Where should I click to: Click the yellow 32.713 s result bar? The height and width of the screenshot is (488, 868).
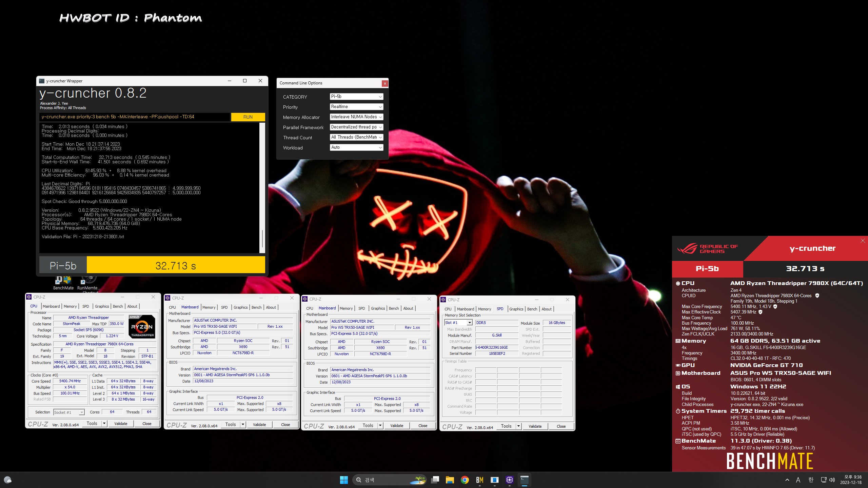pyautogui.click(x=176, y=265)
